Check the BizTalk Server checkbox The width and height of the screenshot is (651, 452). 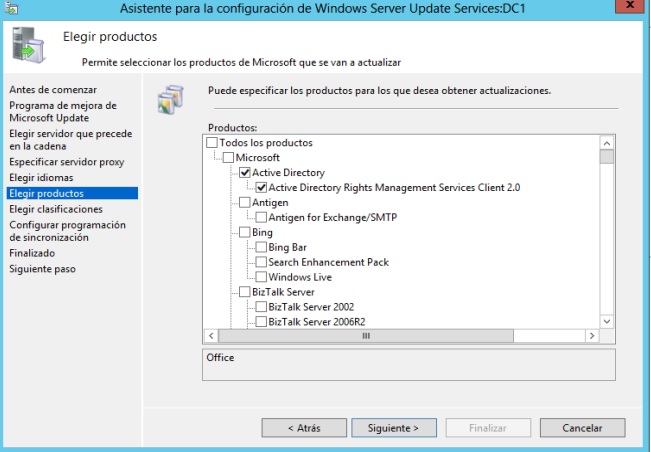(245, 292)
